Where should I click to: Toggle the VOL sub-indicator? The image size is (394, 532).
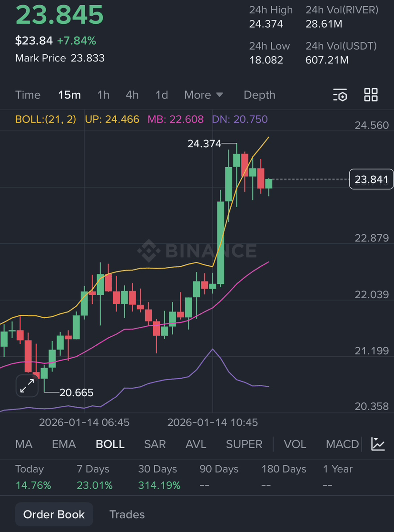pyautogui.click(x=295, y=444)
